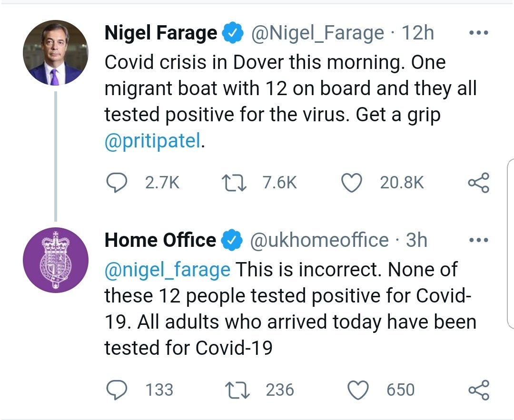The image size is (514, 420).
Task: Open more options on Home Office tweet
Action: point(478,240)
